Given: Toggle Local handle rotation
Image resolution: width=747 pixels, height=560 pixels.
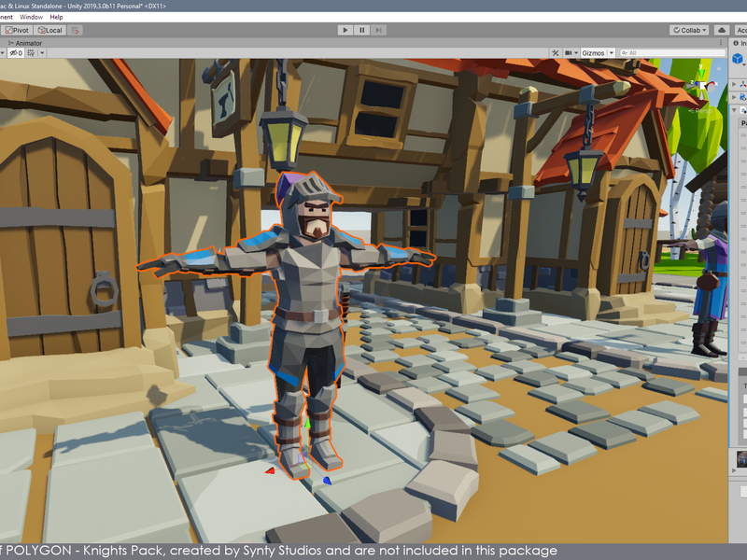Looking at the screenshot, I should pyautogui.click(x=50, y=30).
